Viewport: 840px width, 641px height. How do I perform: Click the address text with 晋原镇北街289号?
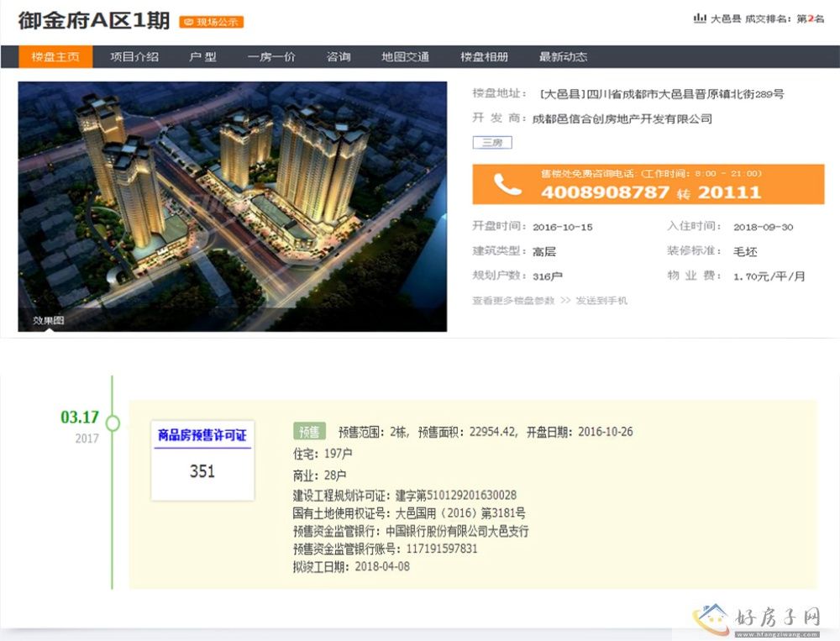(662, 94)
